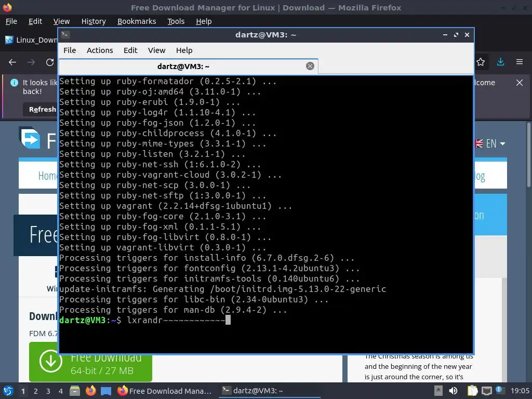Open the terminal's View menu

click(x=156, y=50)
